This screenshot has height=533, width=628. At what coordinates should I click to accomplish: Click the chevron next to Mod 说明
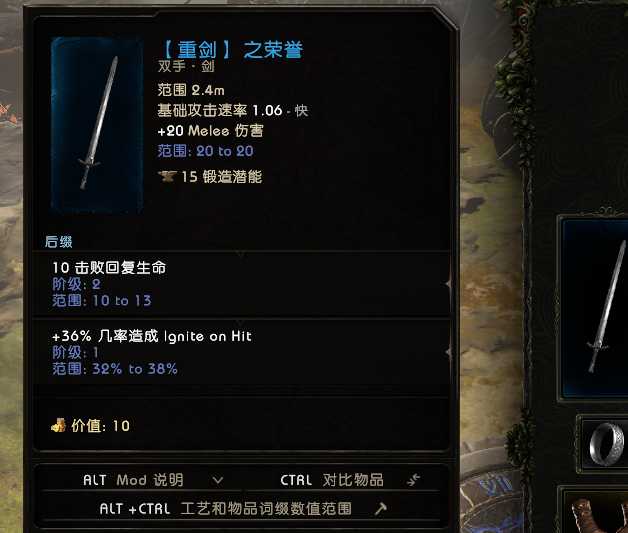tap(218, 480)
